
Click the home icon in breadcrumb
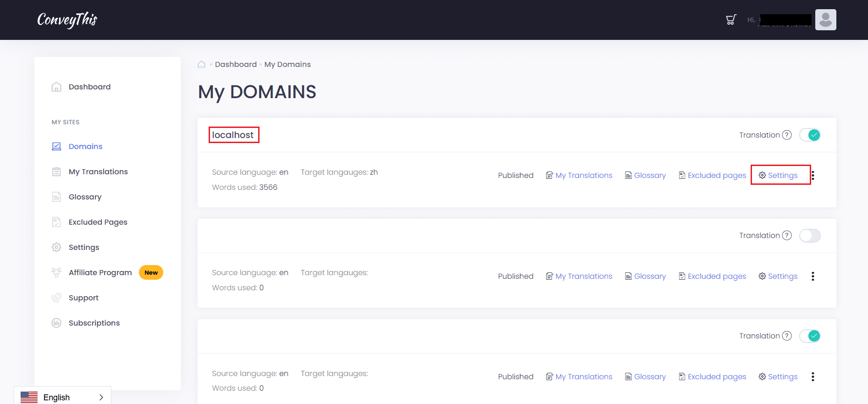pos(201,65)
